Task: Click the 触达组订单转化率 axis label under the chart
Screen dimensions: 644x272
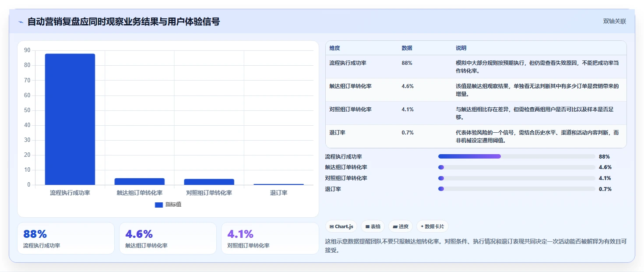Action: coord(140,193)
